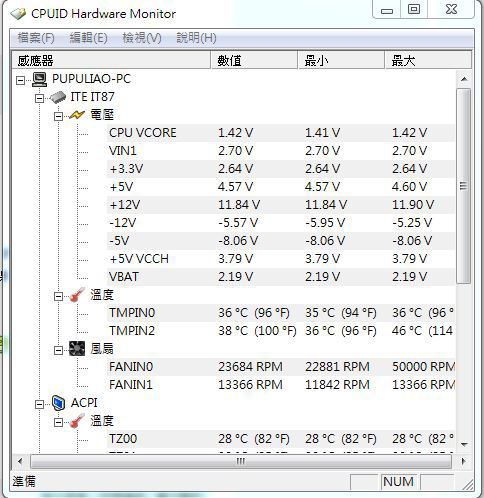Image resolution: width=484 pixels, height=498 pixels.
Task: Click the 數值 column header
Action: (254, 60)
